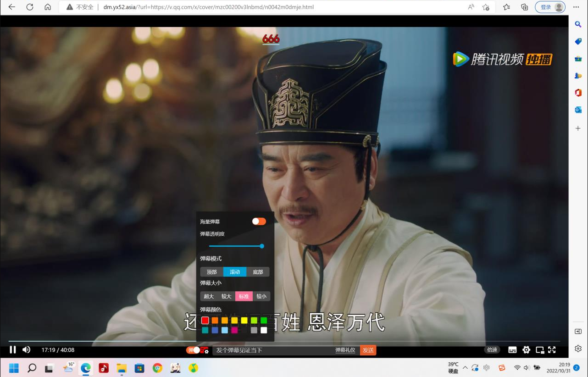
Task: Toggle the subtitles icon in player
Action: (513, 350)
